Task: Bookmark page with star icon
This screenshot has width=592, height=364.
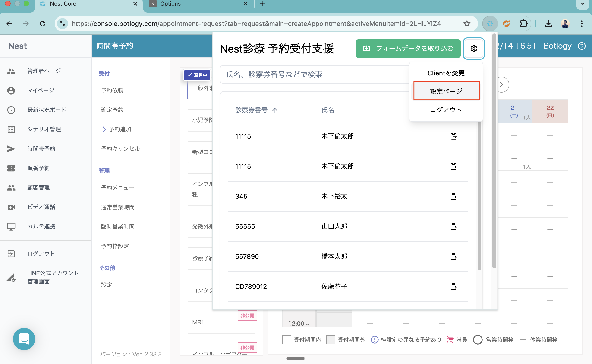Action: click(x=467, y=24)
